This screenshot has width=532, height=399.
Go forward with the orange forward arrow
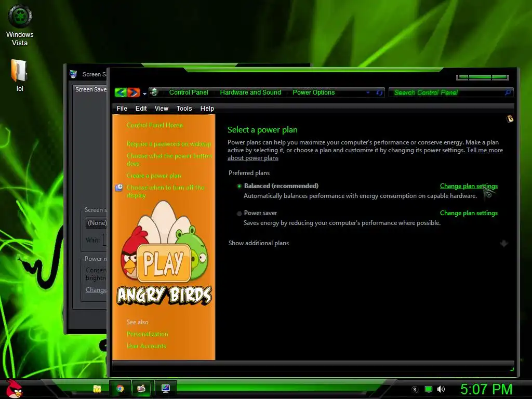point(134,92)
